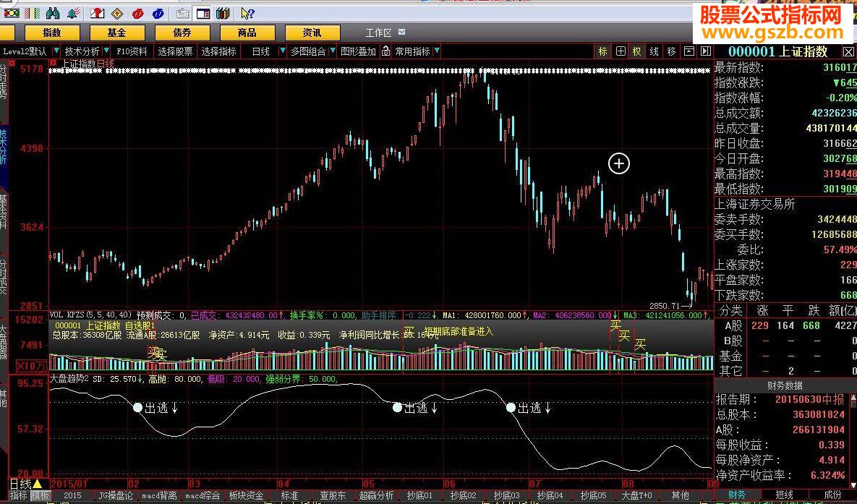Screen dimensions: 857x504
Task: Click the skip-to-end arrow icon
Action: point(706,51)
